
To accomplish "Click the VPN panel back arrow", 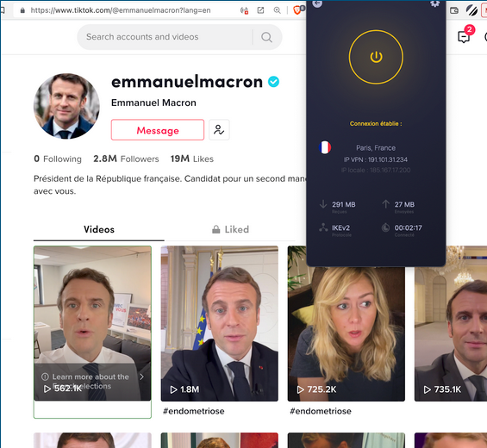I will 317,3.
